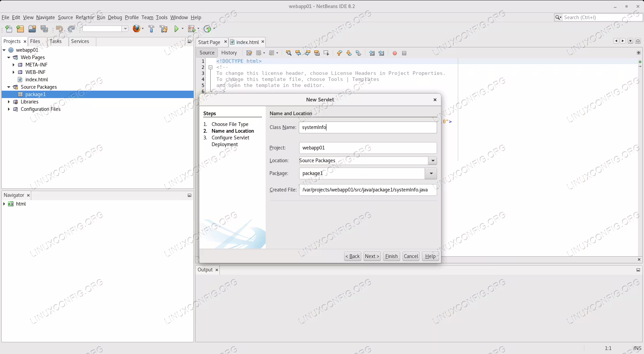Open the Location dropdown in New Servlet
This screenshot has height=354, width=644.
pyautogui.click(x=433, y=161)
